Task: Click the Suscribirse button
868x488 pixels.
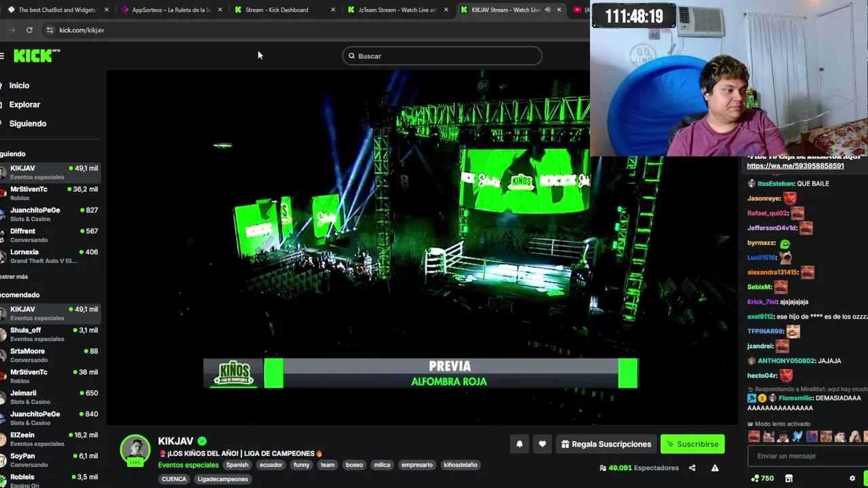Action: [692, 444]
